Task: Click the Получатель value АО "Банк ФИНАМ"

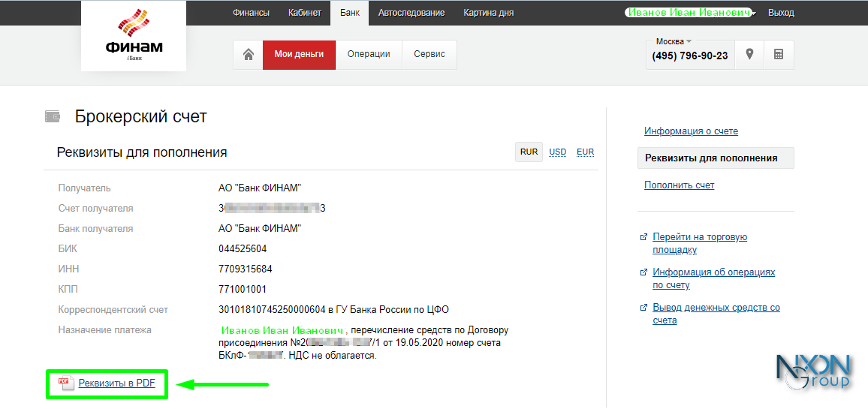Action: coord(260,188)
